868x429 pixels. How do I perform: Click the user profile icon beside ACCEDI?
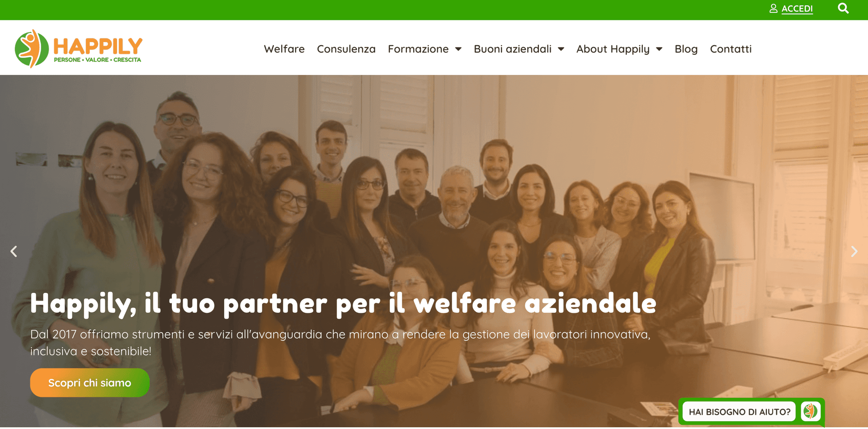point(774,9)
